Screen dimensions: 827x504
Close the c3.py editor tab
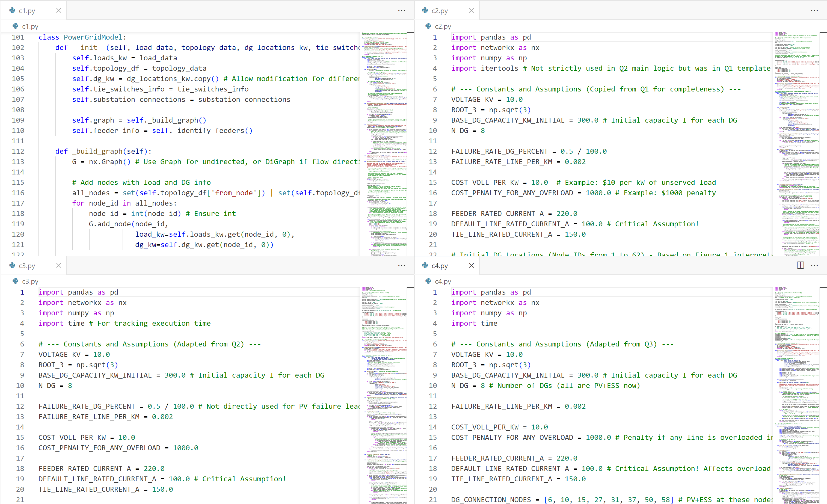[59, 265]
